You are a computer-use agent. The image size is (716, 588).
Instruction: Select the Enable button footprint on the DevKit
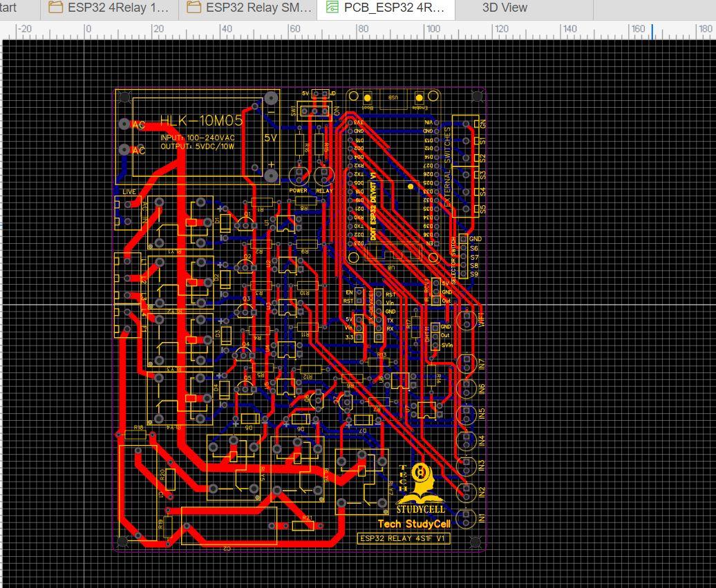point(420,97)
